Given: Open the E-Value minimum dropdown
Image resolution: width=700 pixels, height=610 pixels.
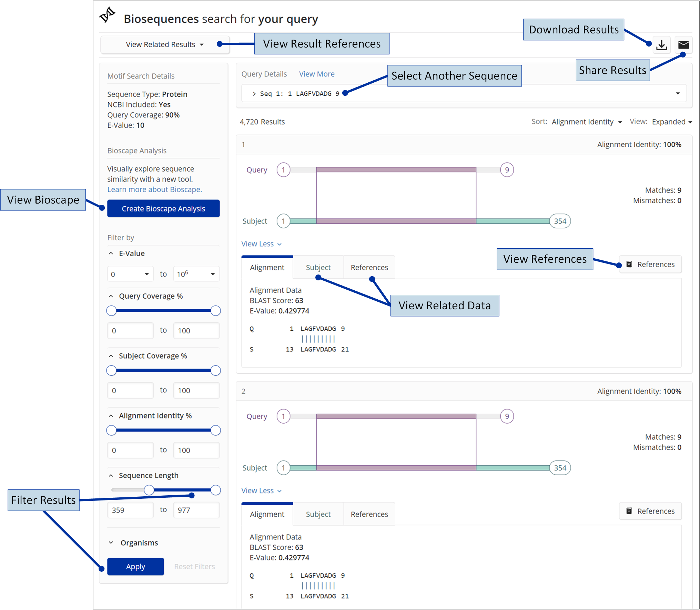Looking at the screenshot, I should click(130, 274).
